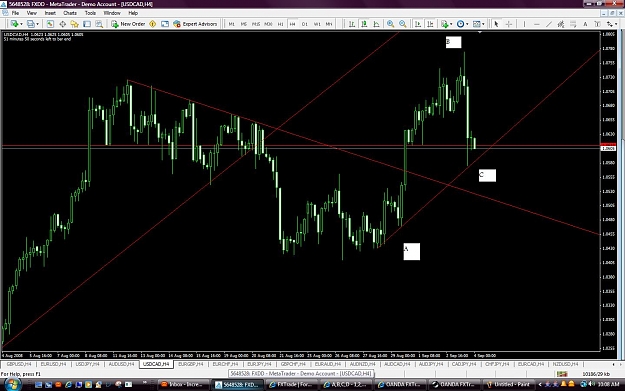Open the Charts menu
This screenshot has height=391, width=625.
tap(70, 13)
